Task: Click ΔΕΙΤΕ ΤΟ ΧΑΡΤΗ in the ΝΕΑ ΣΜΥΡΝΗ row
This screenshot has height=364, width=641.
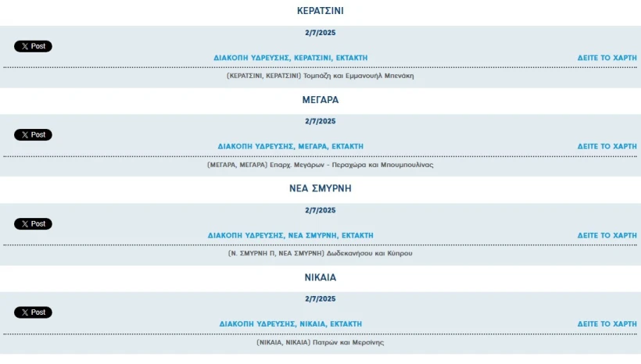Action: coord(607,236)
